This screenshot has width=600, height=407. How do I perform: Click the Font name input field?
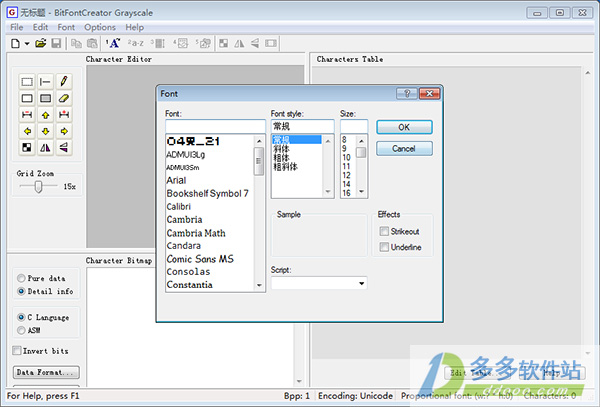[x=215, y=126]
